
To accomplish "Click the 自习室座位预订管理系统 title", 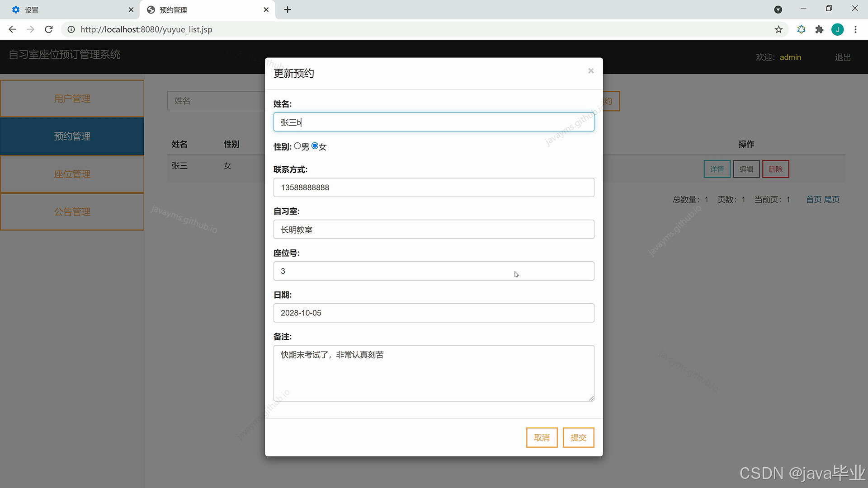I will (65, 55).
